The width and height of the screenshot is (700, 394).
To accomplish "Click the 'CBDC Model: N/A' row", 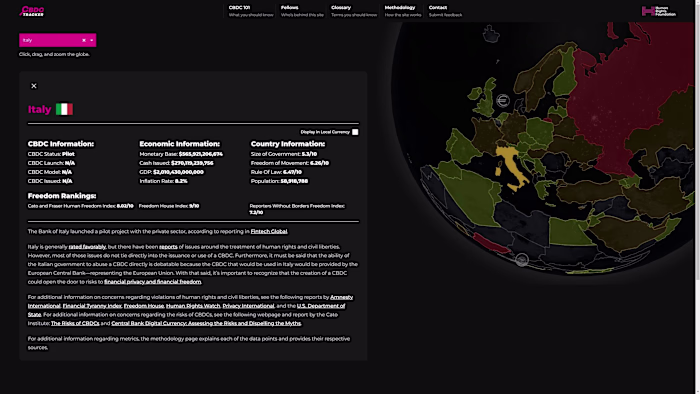I will point(50,172).
